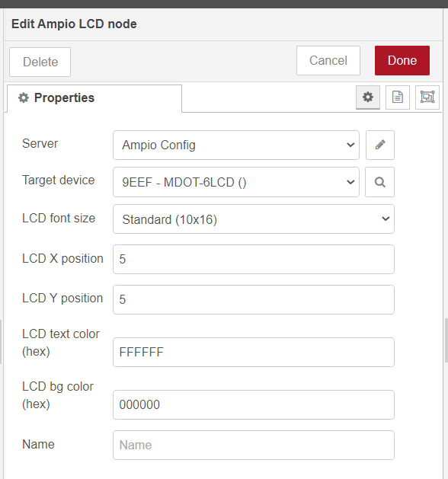Click into the Name input field
The image size is (448, 479).
[254, 445]
